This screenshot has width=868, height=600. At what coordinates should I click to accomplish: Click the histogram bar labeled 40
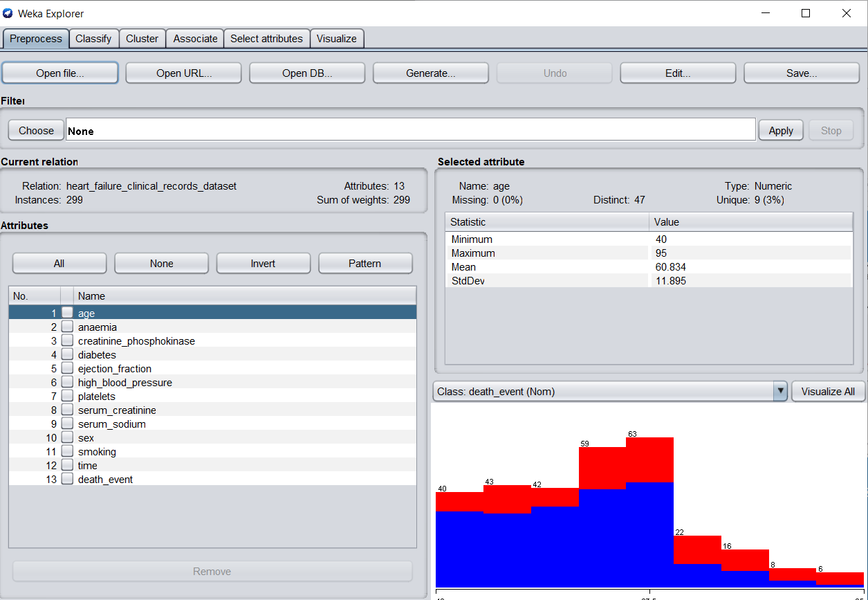click(x=459, y=540)
